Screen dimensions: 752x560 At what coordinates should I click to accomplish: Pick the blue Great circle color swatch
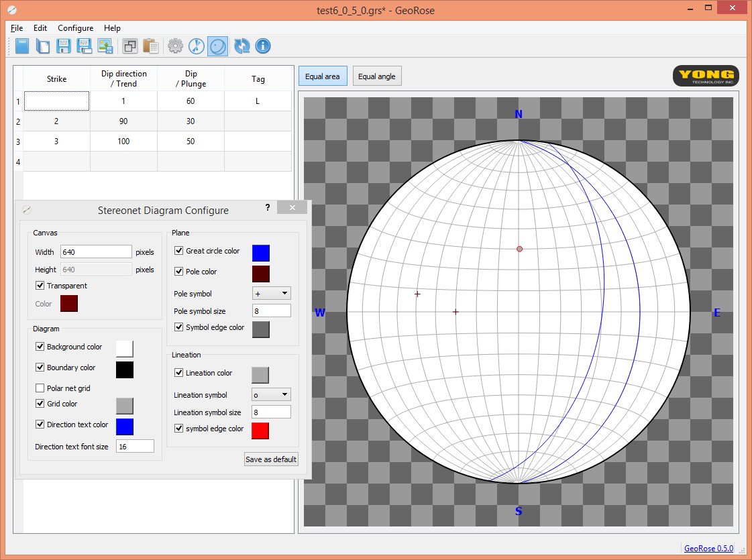point(261,253)
